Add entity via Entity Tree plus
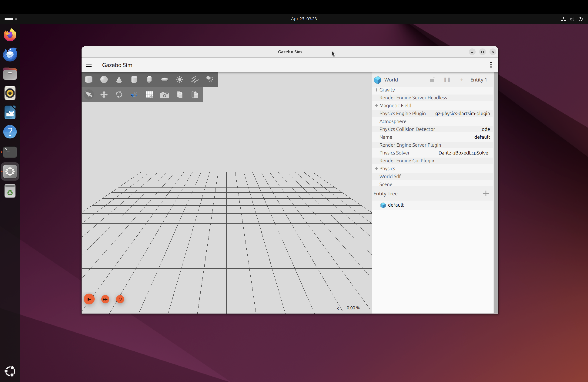The width and height of the screenshot is (588, 382). [x=486, y=193]
